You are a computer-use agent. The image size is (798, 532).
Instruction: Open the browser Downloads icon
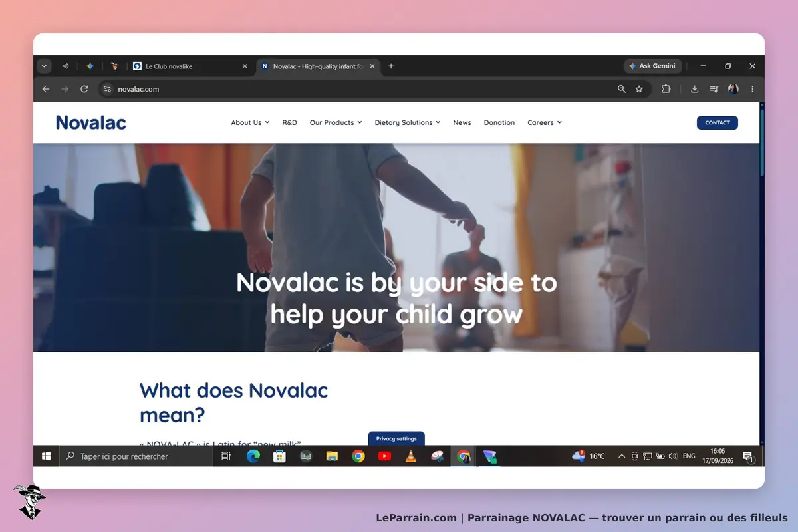(x=694, y=89)
